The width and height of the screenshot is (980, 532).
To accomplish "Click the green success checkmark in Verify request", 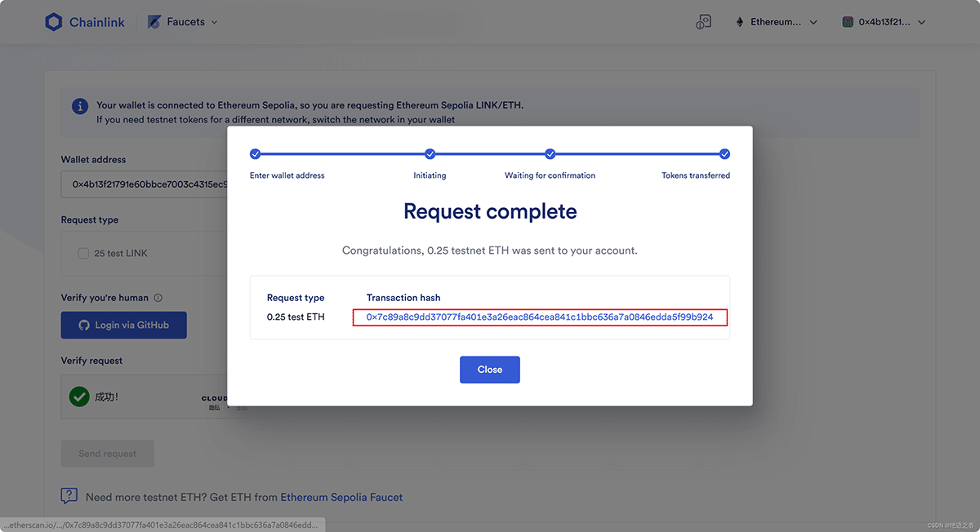I will pos(79,397).
